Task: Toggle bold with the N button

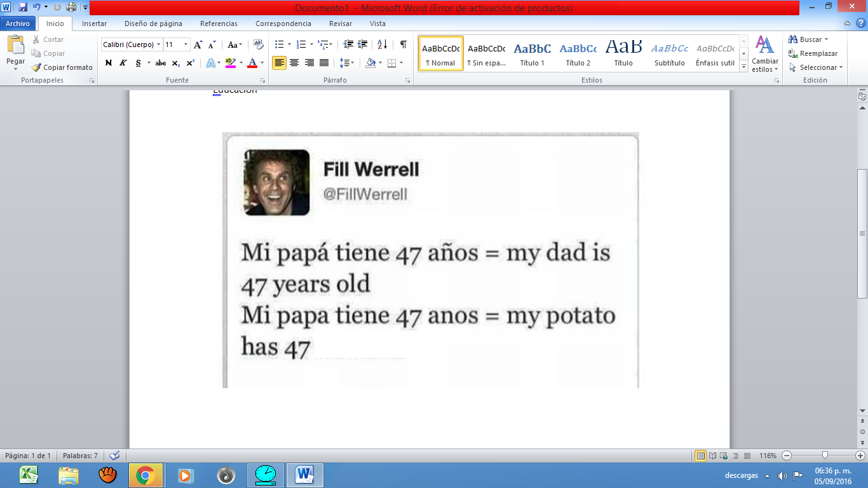Action: 108,63
